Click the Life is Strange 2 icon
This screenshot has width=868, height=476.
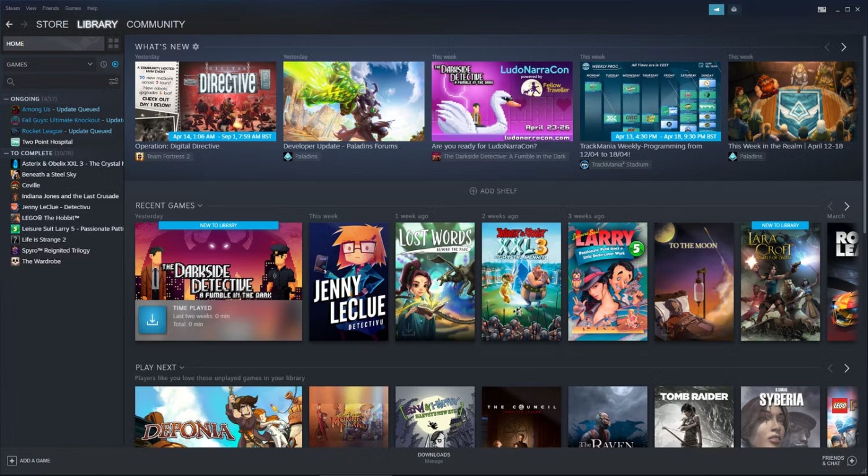coord(15,240)
